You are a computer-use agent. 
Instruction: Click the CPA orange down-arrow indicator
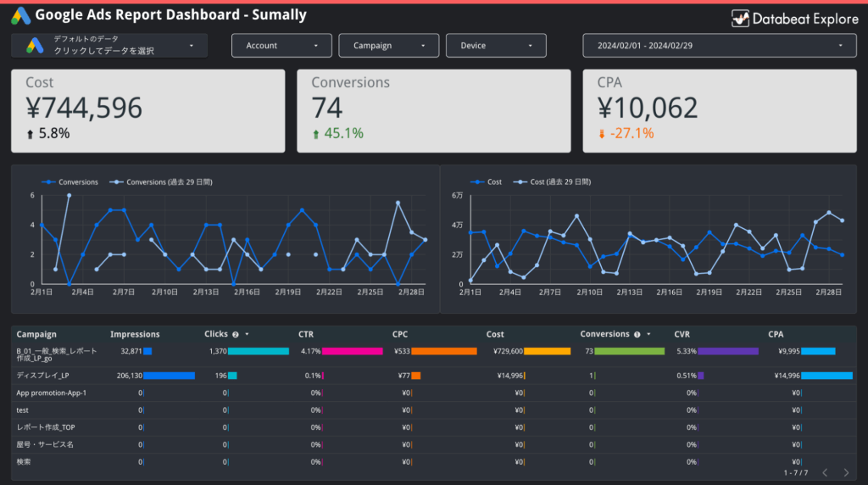602,134
